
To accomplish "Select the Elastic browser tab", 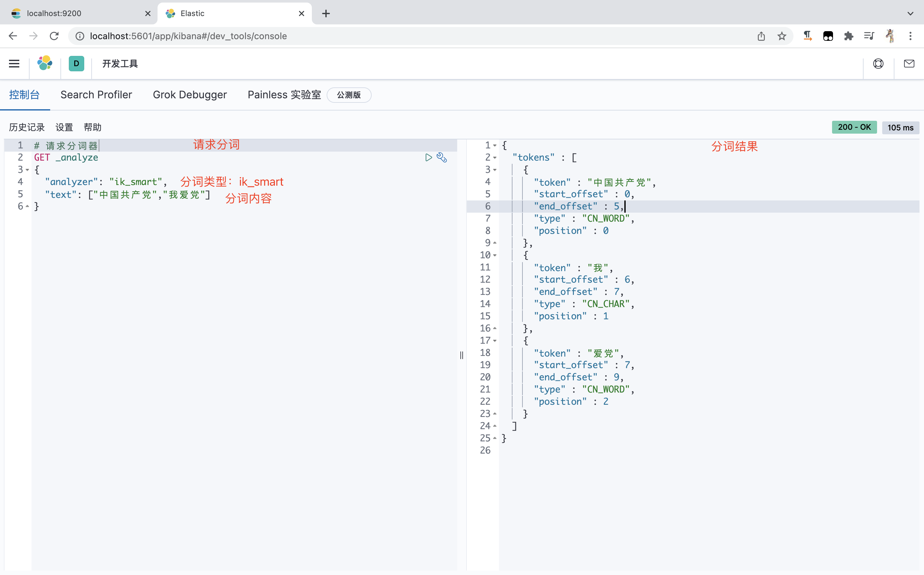I will 234,13.
